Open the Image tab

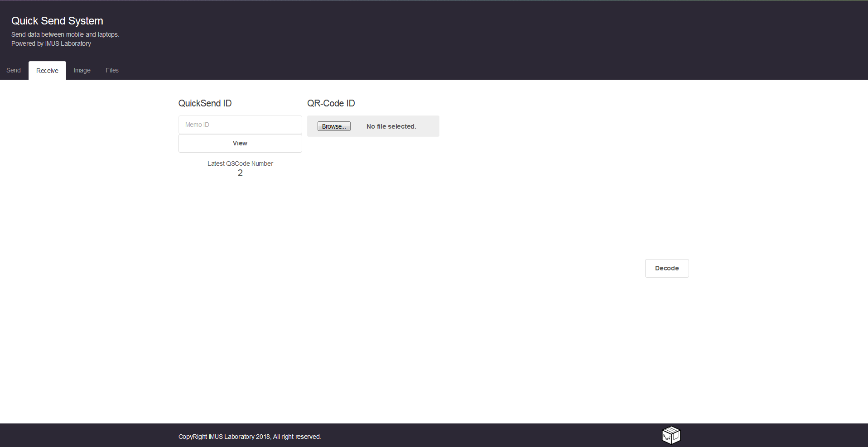pos(82,70)
